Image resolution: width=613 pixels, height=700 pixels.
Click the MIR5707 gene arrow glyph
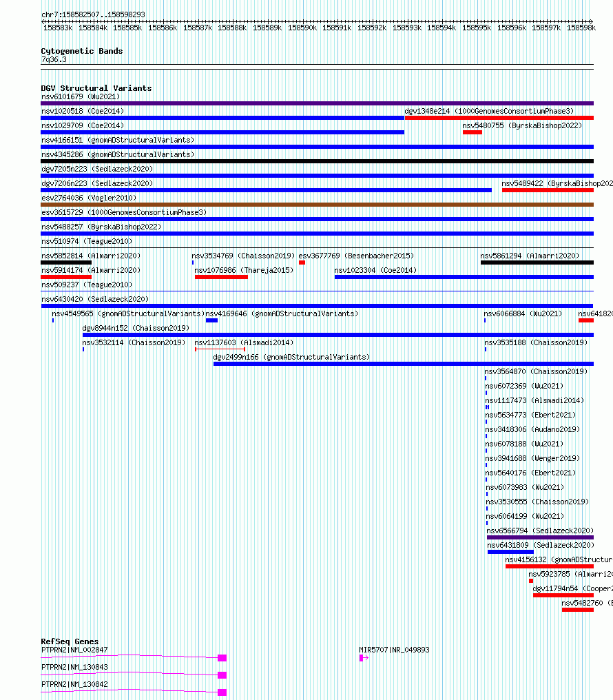[364, 657]
